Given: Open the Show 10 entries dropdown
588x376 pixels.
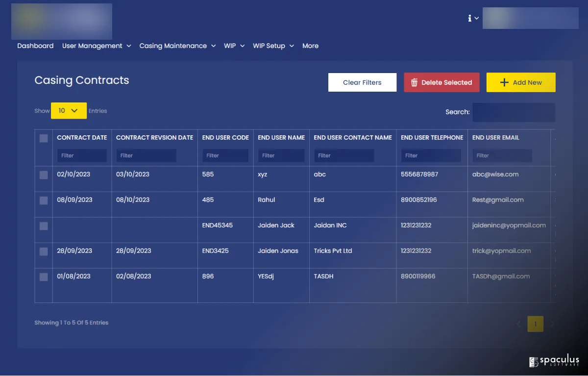Looking at the screenshot, I should (x=69, y=111).
